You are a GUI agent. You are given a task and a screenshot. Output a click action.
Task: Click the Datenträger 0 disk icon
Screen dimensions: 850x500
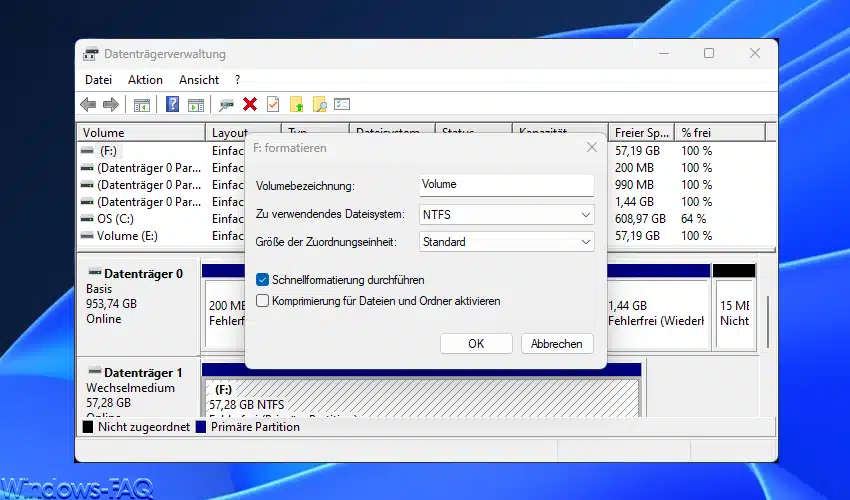(95, 272)
